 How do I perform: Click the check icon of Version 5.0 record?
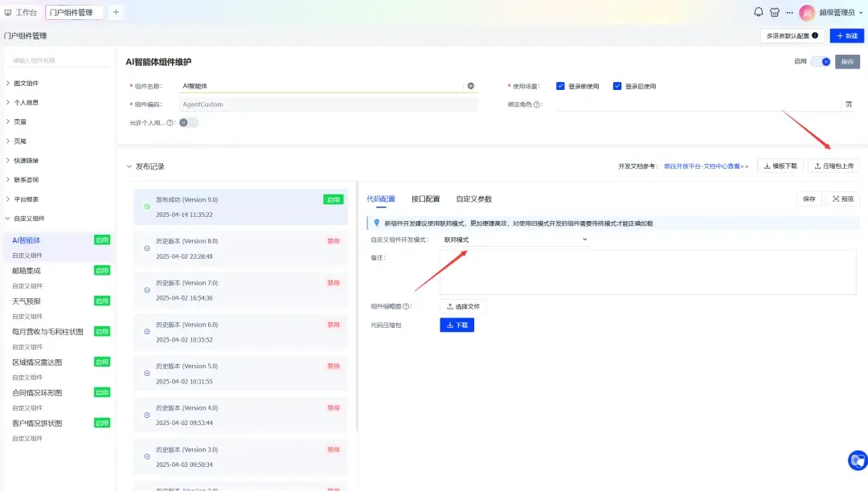point(147,373)
